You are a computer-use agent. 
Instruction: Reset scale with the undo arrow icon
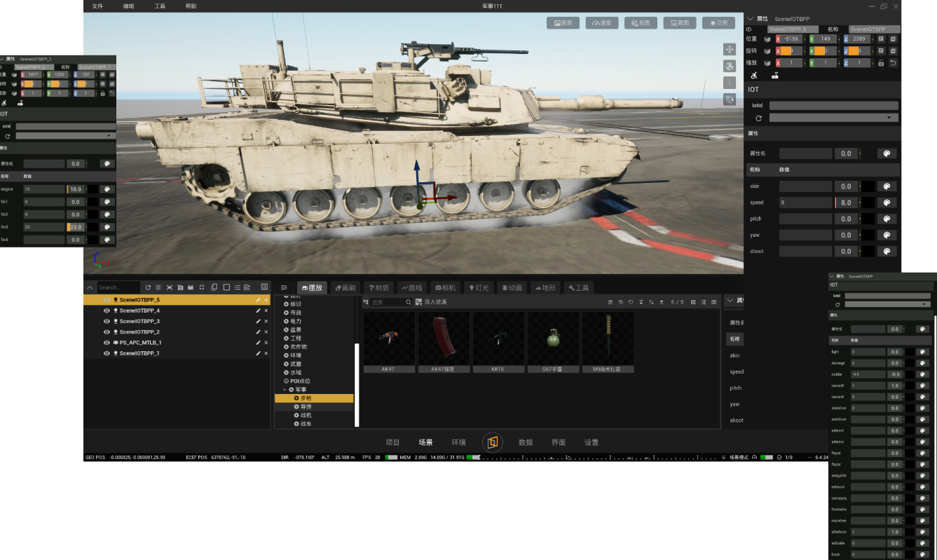click(893, 63)
